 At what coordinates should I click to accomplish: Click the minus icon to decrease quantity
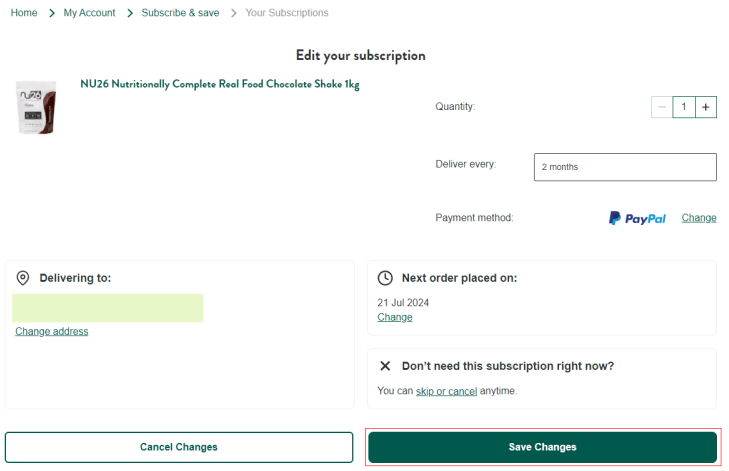(662, 107)
